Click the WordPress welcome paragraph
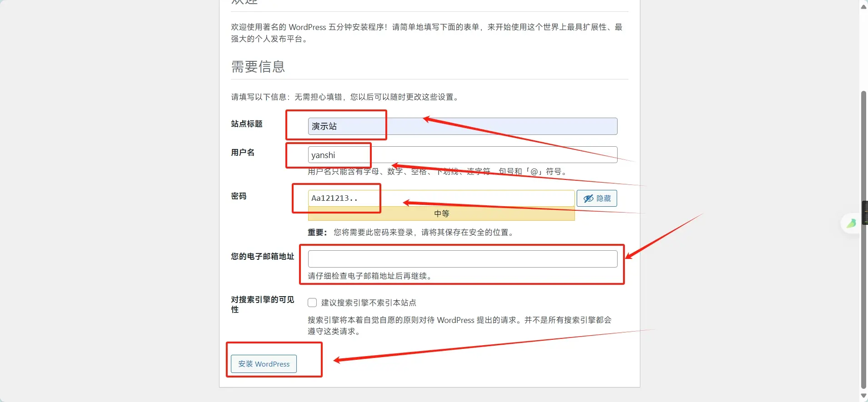The image size is (868, 402). (x=427, y=33)
